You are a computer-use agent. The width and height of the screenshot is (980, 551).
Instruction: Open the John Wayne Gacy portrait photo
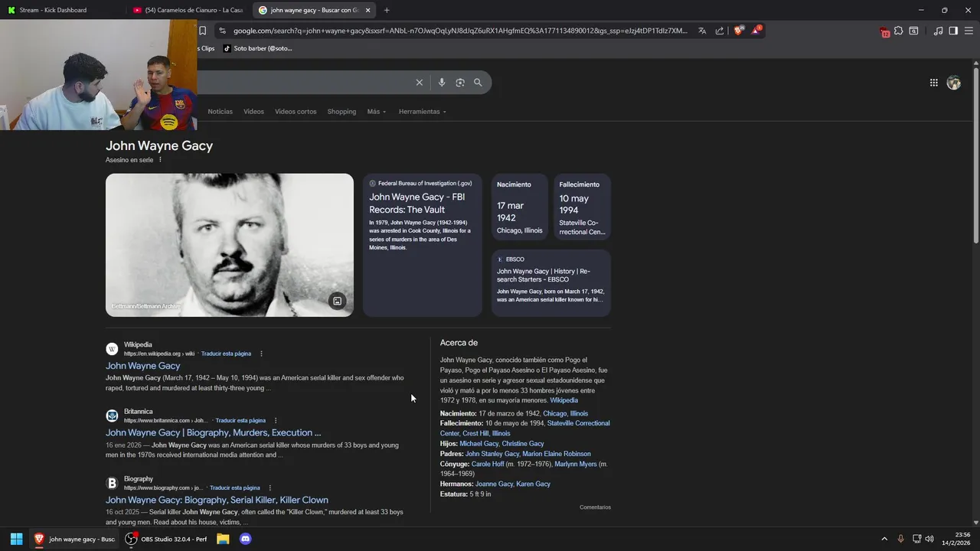[230, 245]
